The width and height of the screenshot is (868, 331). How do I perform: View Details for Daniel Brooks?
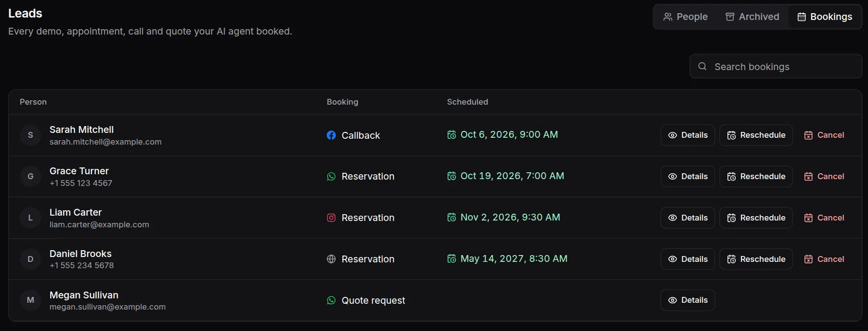pos(688,259)
